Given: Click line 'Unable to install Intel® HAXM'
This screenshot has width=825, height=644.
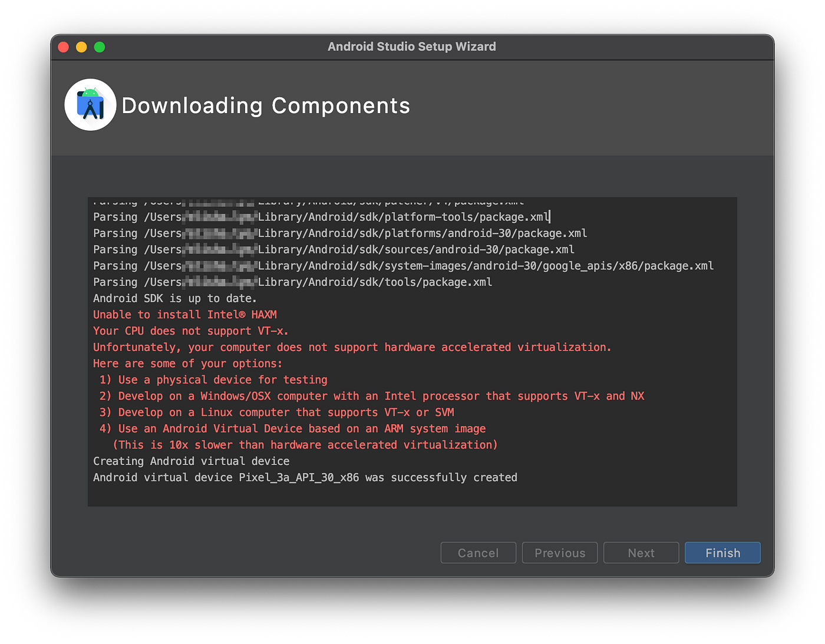Looking at the screenshot, I should coord(185,315).
